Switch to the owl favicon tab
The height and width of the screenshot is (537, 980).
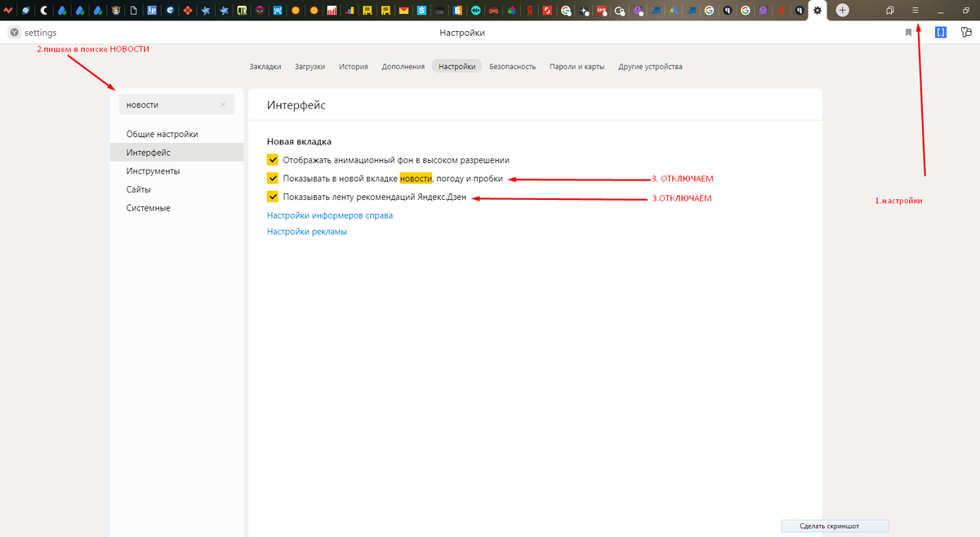coord(116,11)
